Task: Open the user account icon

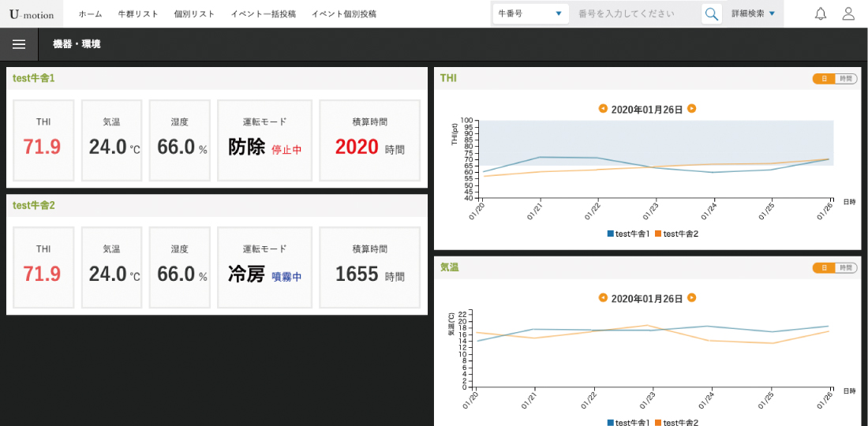Action: (848, 13)
